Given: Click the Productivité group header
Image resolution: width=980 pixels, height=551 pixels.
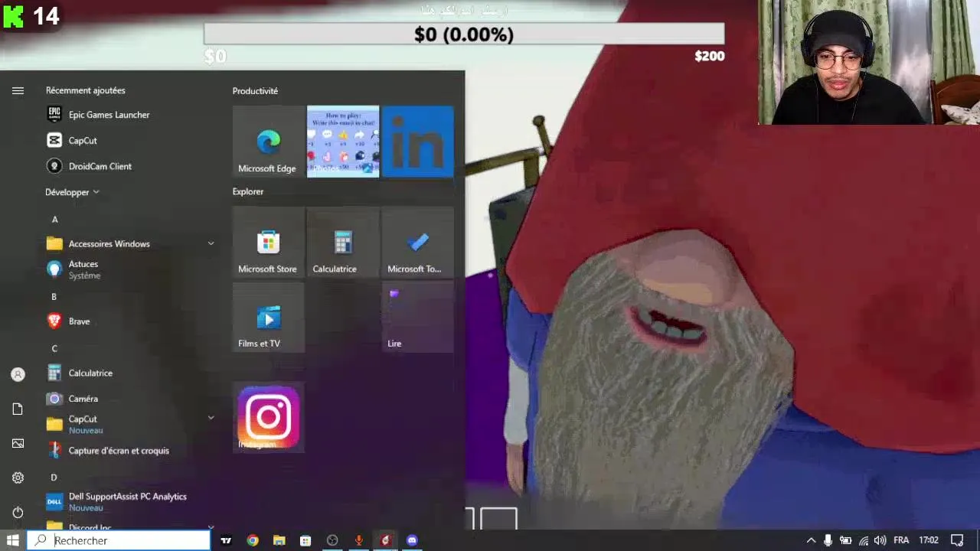Looking at the screenshot, I should (x=255, y=91).
